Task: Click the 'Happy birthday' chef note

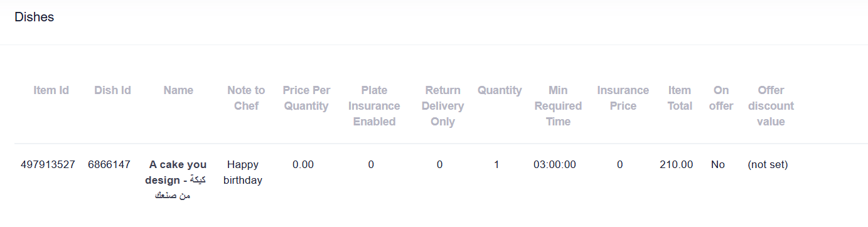Action: tap(243, 172)
